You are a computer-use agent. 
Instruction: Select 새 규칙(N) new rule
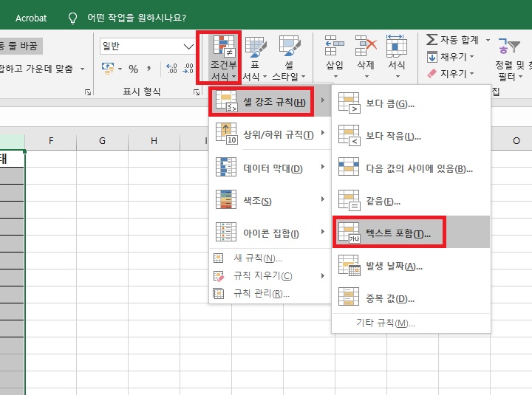270,258
